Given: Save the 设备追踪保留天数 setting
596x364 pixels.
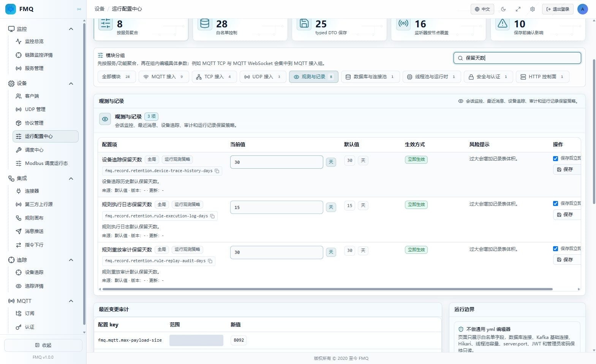Looking at the screenshot, I should click(567, 169).
